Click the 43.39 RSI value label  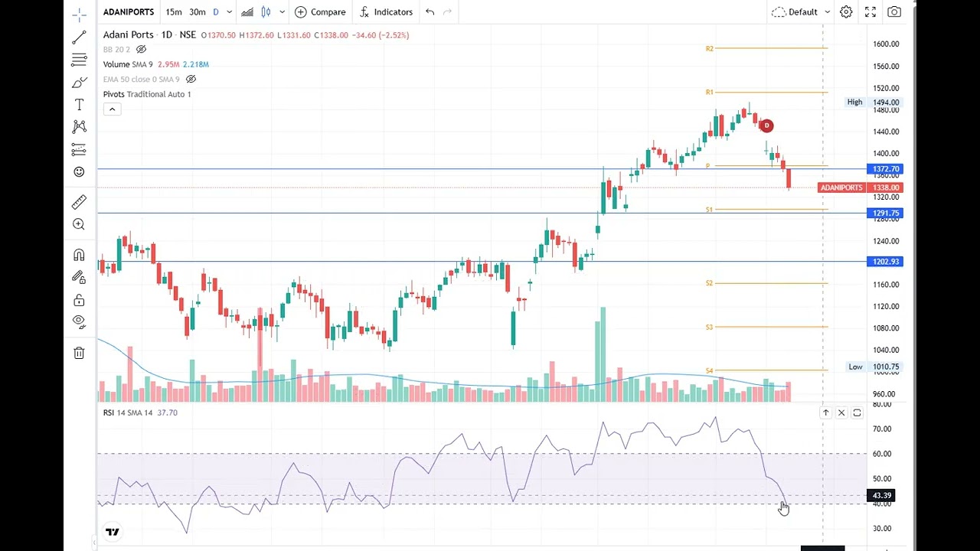point(881,496)
